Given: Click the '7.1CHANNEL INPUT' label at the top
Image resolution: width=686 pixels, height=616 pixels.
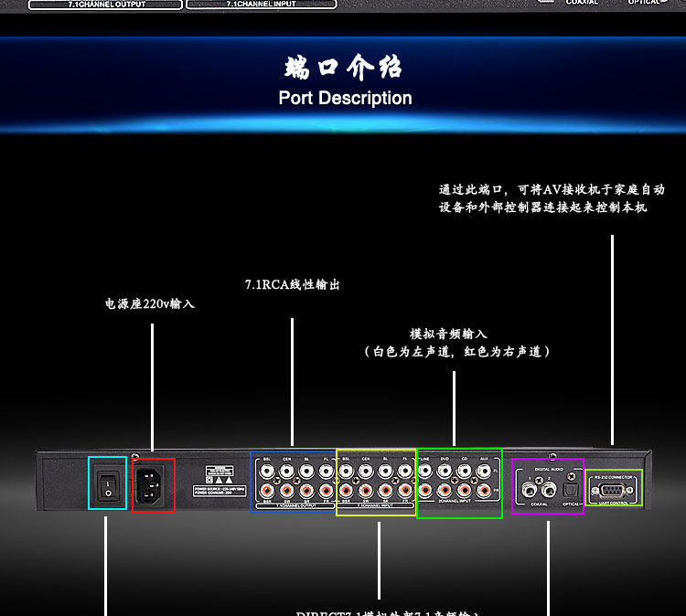Looking at the screenshot, I should (x=262, y=4).
